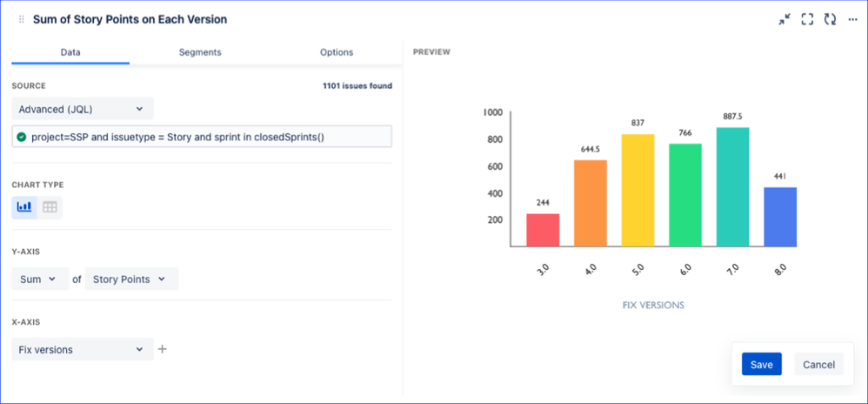
Task: Open the Advanced (JQL) source dropdown
Action: [83, 109]
